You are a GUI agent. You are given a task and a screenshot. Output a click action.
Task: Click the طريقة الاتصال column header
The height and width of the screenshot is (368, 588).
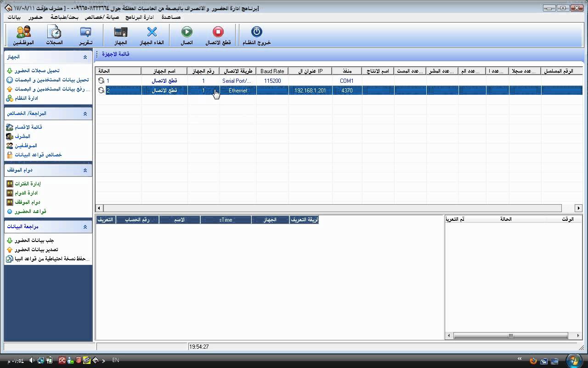[238, 71]
